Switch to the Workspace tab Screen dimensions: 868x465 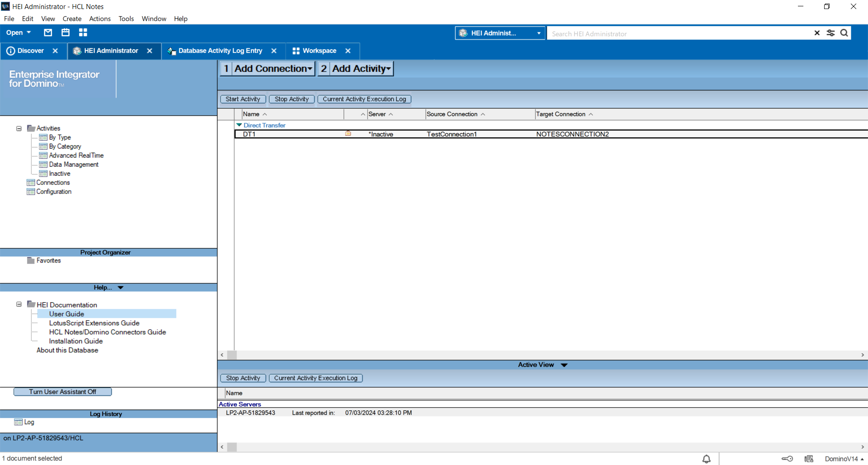pyautogui.click(x=319, y=51)
